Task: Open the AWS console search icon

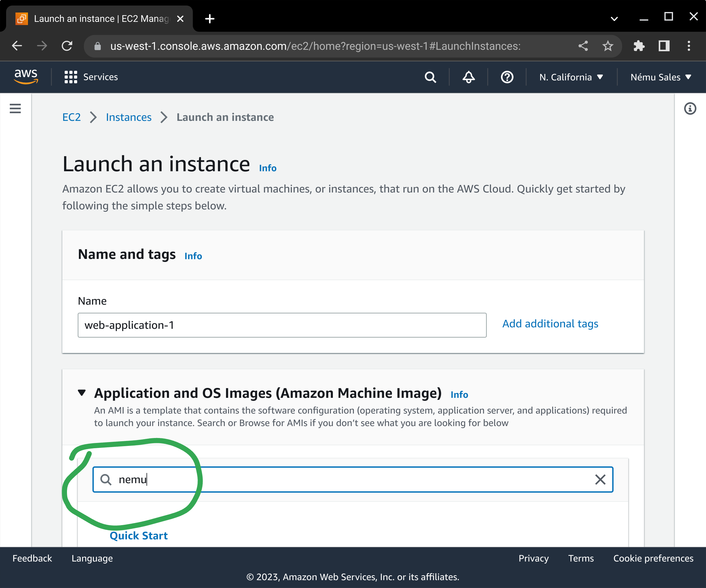Action: pyautogui.click(x=430, y=77)
